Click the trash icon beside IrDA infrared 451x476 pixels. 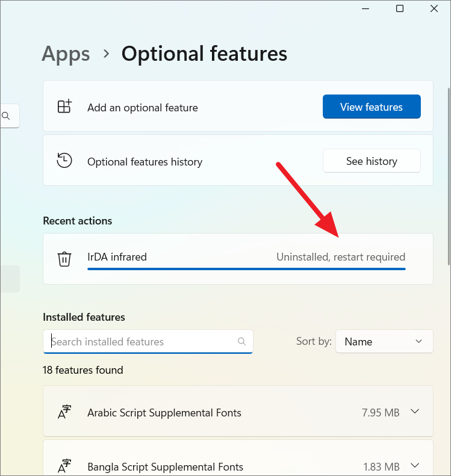click(64, 259)
